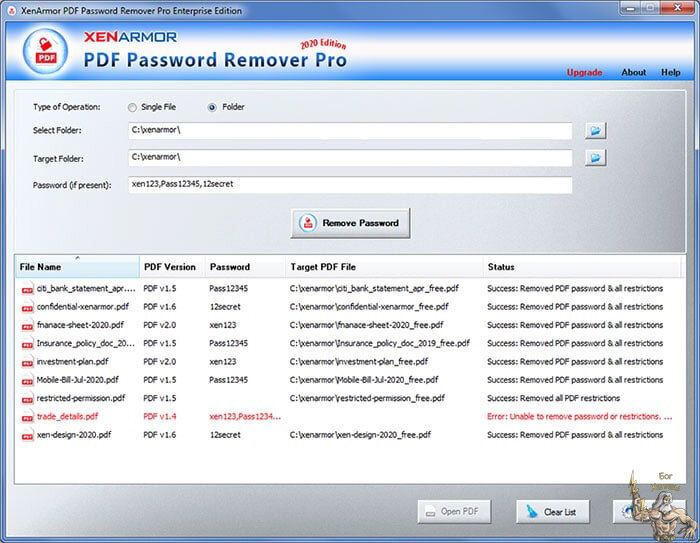
Task: Click the 'xen123,Pass1234...' password cell
Action: [x=245, y=417]
